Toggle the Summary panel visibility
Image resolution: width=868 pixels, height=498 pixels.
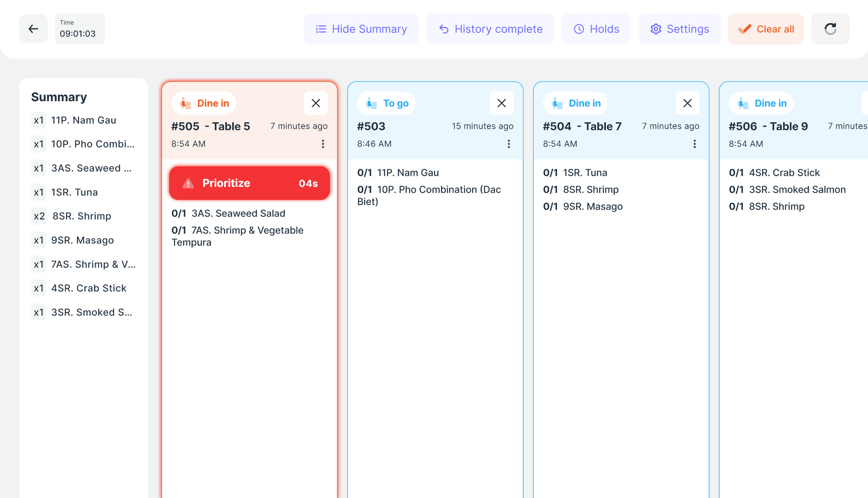coord(361,28)
